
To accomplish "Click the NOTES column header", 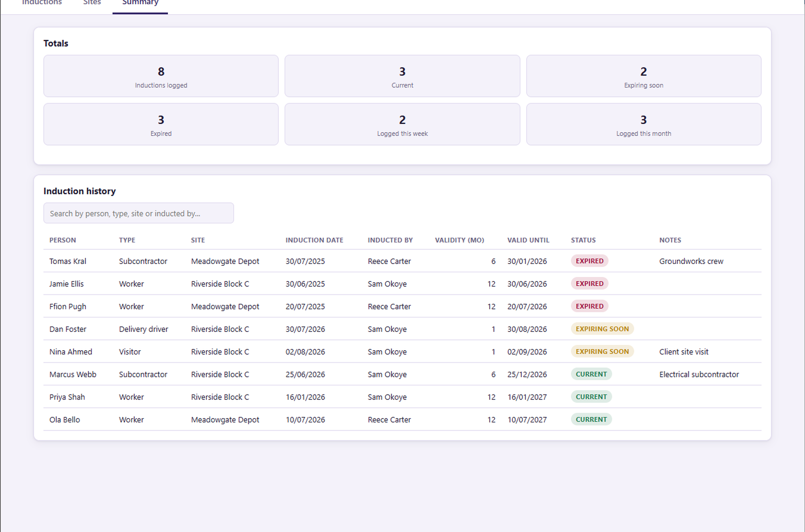I will 670,240.
